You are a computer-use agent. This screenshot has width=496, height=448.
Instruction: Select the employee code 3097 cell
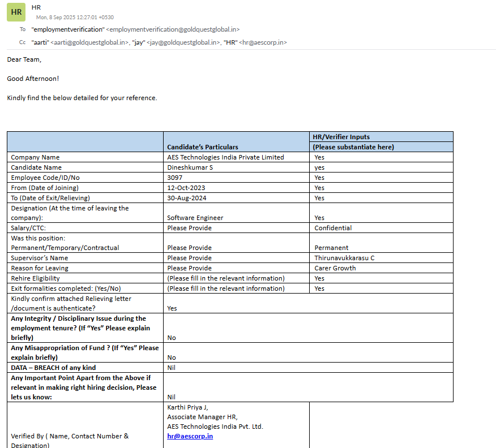tap(174, 178)
